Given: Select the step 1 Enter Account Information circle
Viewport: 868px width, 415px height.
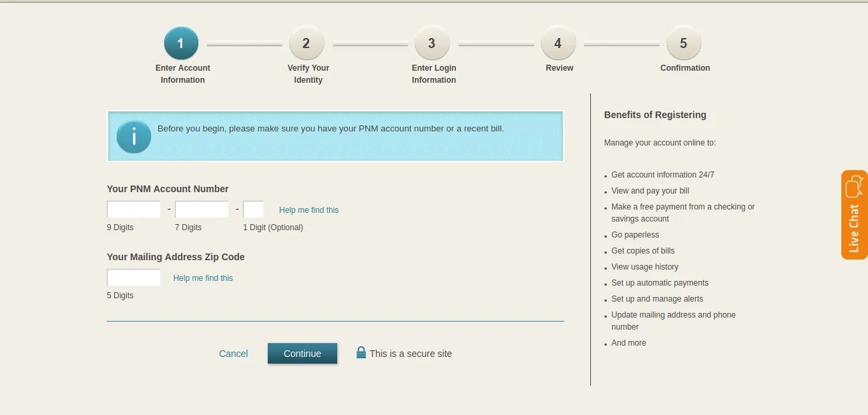Looking at the screenshot, I should pyautogui.click(x=181, y=42).
